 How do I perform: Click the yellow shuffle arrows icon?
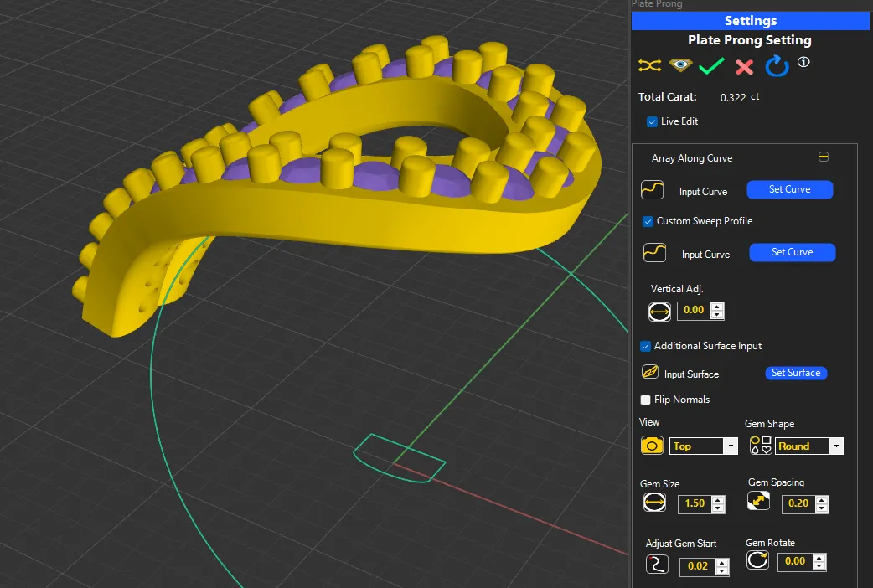(650, 65)
